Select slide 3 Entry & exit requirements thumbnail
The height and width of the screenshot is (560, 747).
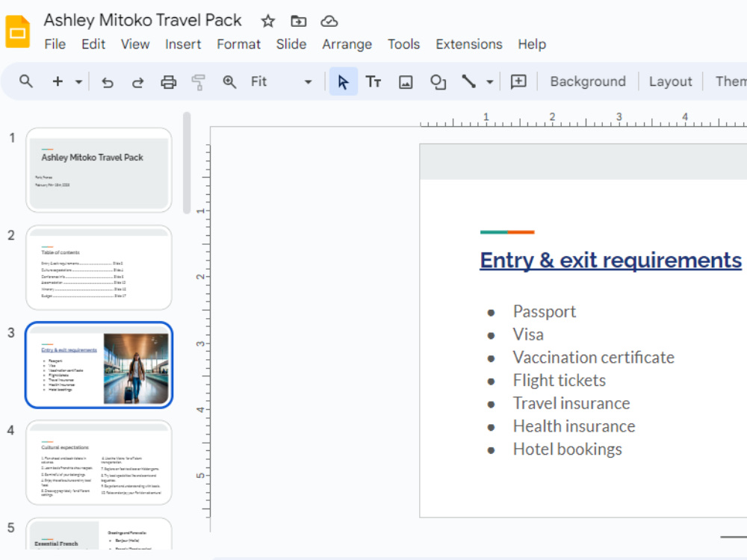tap(99, 365)
